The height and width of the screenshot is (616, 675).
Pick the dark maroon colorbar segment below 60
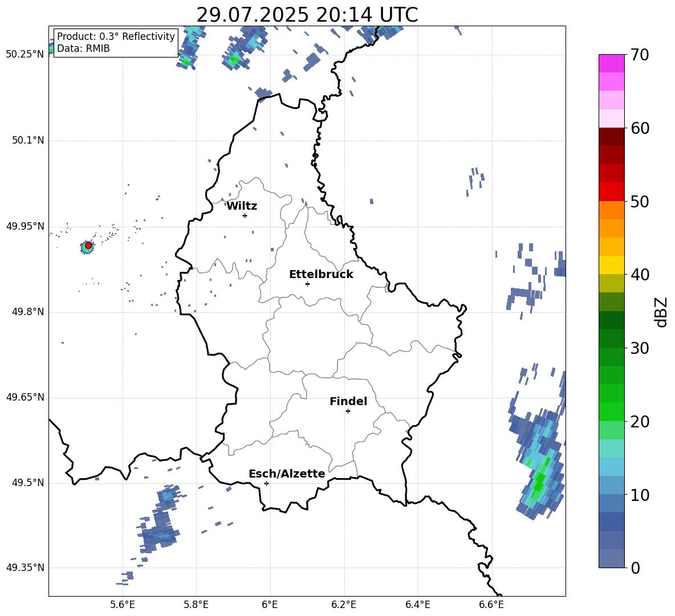(611, 137)
